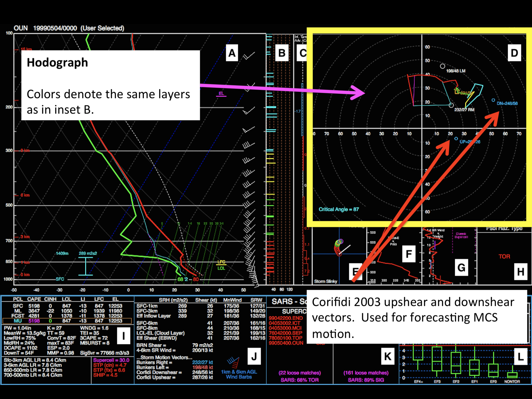Click the Critical Angle = 87 text
The image size is (532, 399).
(339, 209)
